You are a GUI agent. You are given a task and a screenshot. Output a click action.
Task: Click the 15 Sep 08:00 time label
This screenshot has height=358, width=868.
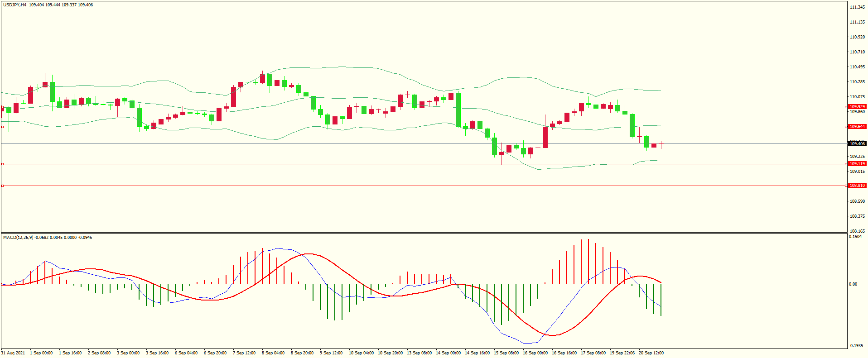tap(506, 353)
